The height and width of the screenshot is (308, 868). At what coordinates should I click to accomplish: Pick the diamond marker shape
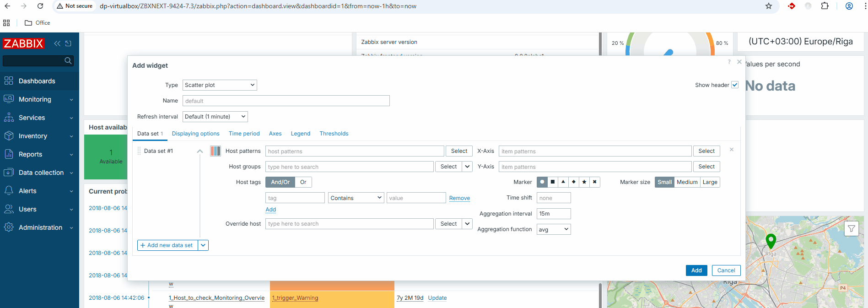pos(574,182)
